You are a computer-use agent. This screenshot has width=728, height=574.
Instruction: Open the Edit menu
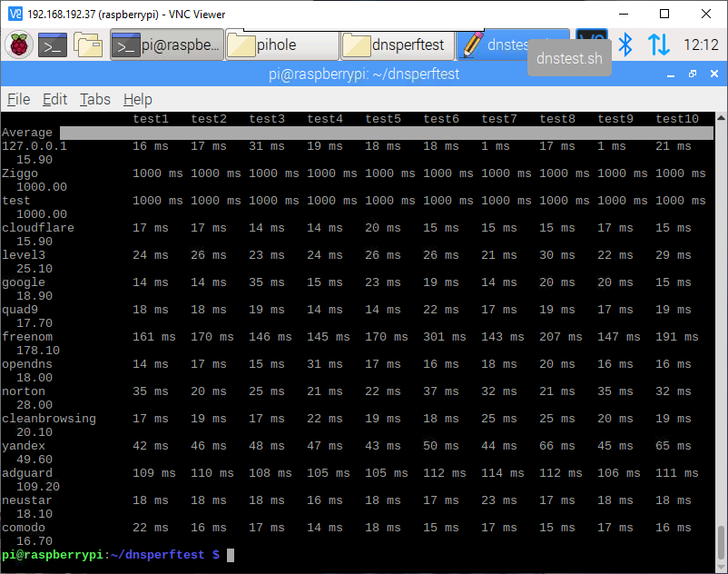tap(54, 99)
